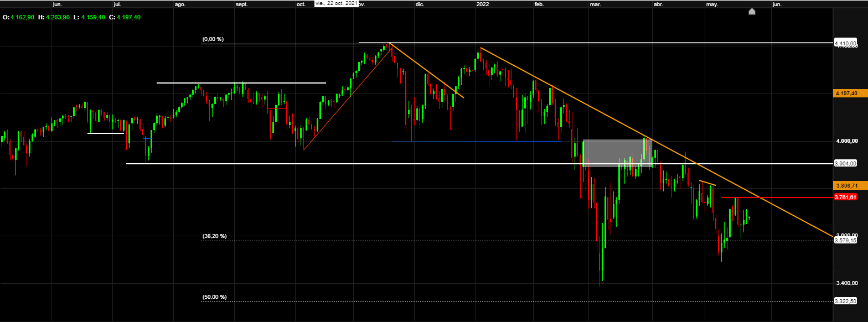Viewport: 868px width, 322px height.
Task: Click the date tooltip vie., 22 oct. 2021
Action: 336,3
